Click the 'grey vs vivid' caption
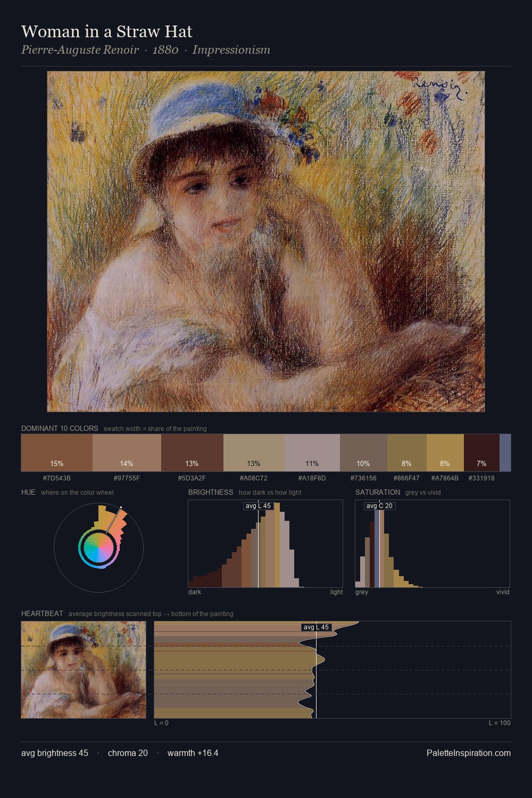Viewport: 532px width, 798px height. coord(423,493)
